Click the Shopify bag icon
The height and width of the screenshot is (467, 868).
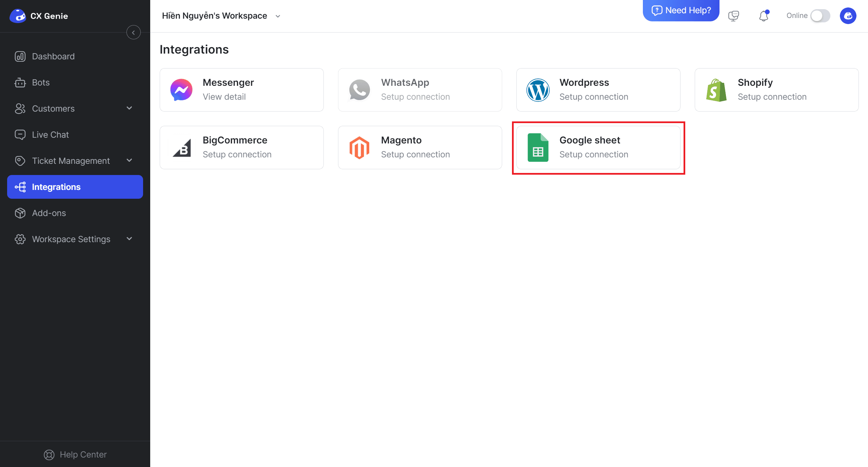716,90
